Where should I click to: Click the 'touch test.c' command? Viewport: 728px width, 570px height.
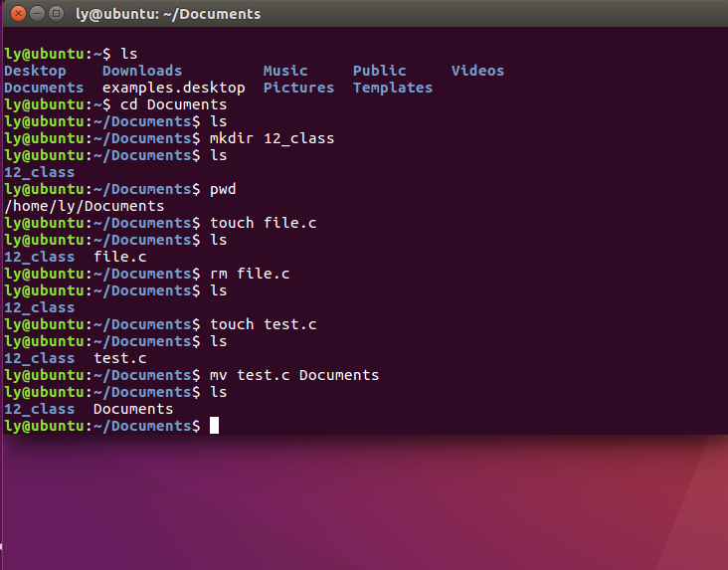[x=264, y=324]
